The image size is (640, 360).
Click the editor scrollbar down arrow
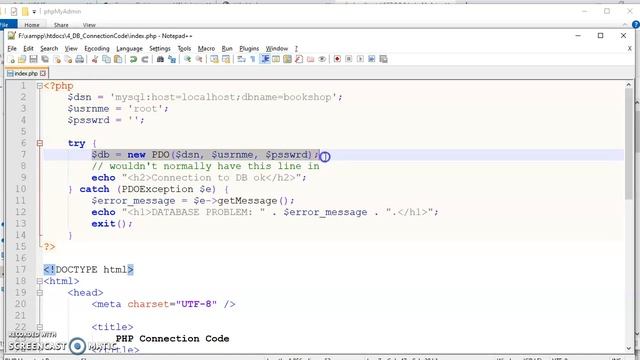click(x=629, y=348)
